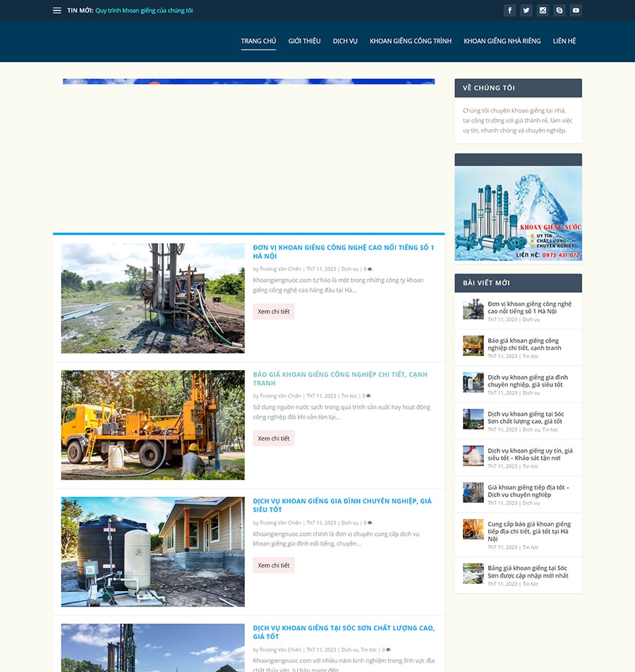Open article title 'Báo giá khoan giếng công nghiệp' in main list
The image size is (635, 672).
[x=340, y=379]
